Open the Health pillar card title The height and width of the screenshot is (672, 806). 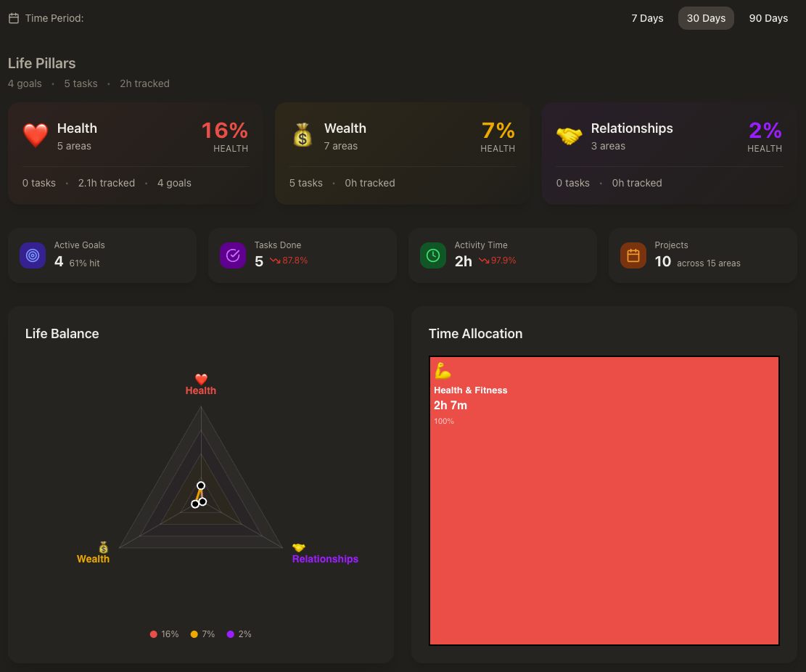pyautogui.click(x=77, y=128)
